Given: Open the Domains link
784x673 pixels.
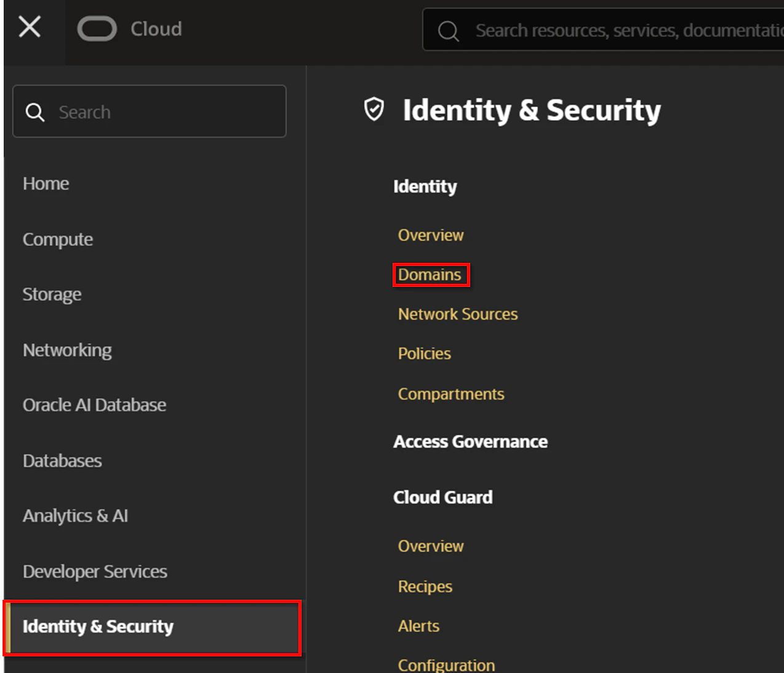Looking at the screenshot, I should tap(430, 275).
